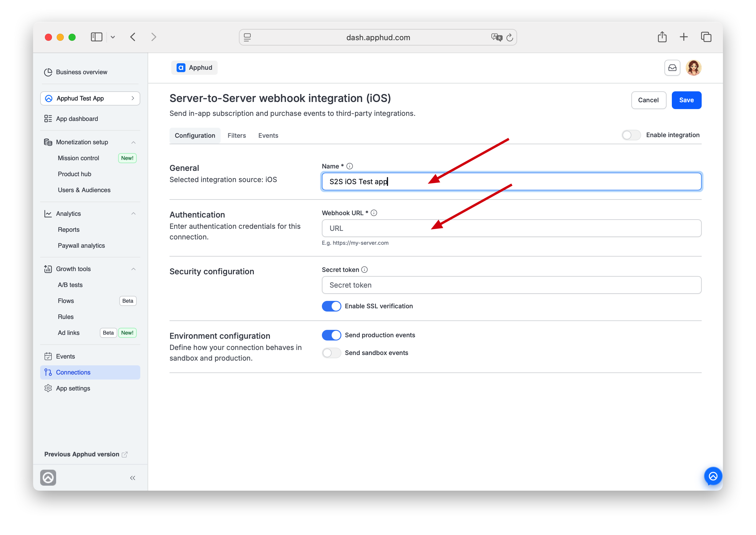Open Flows in sidebar
Image resolution: width=756 pixels, height=535 pixels.
66,301
